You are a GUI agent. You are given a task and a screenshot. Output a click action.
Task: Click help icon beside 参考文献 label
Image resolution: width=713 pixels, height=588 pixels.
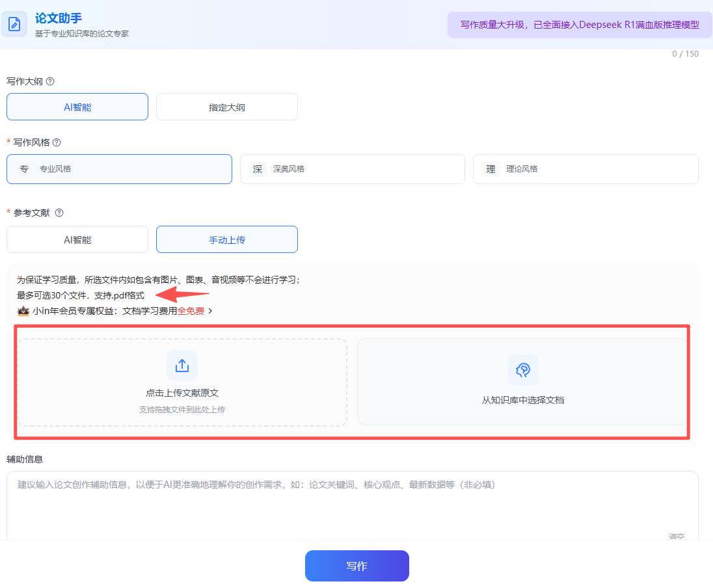pos(59,213)
